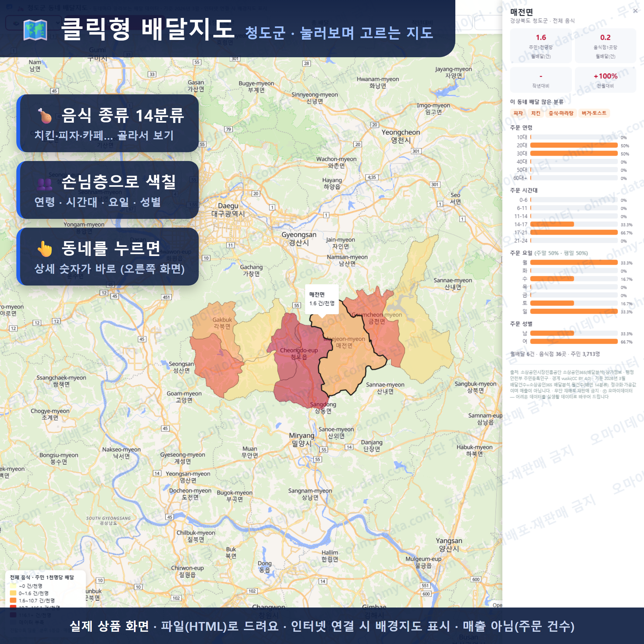Close the 매전면 detail panel
Viewport: 644px width, 644px height.
click(635, 11)
